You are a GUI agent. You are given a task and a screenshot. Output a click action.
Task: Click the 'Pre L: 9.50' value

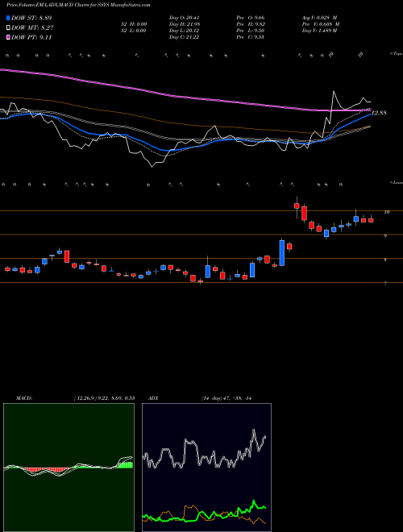point(251,31)
